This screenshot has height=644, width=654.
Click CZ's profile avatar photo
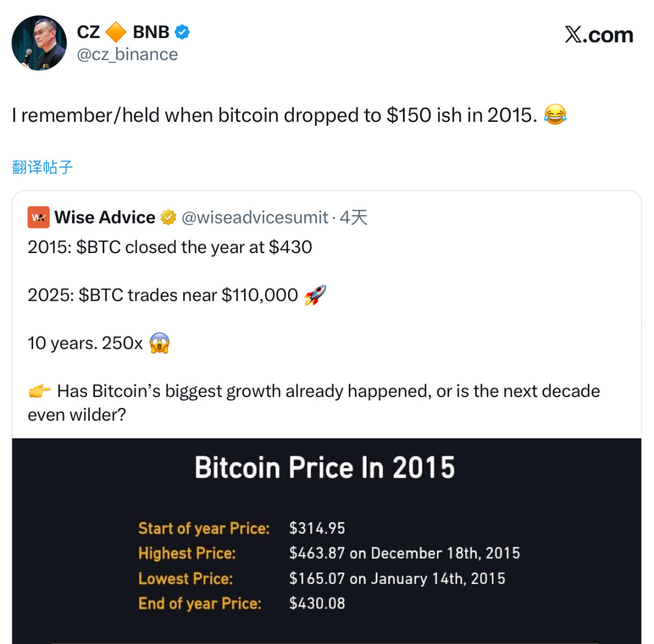tap(39, 43)
